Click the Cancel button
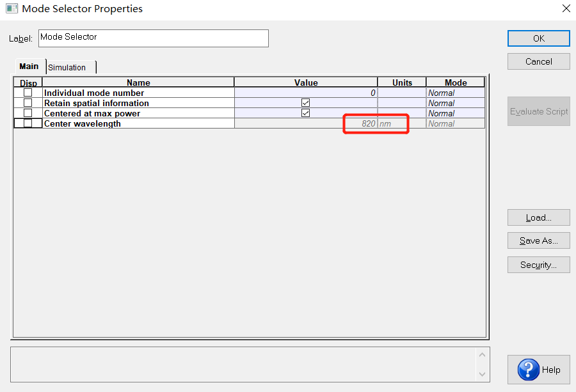The height and width of the screenshot is (392, 576). point(538,61)
